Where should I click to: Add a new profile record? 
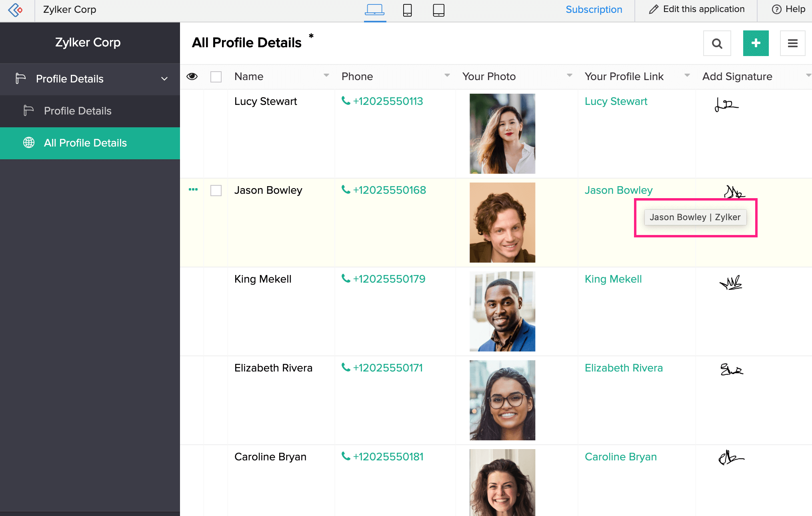(756, 43)
